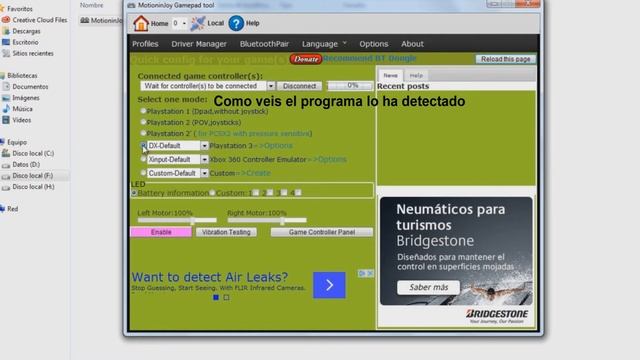This screenshot has height=360, width=640.
Task: Check LED custom checkbox 4
Action: pyautogui.click(x=298, y=193)
